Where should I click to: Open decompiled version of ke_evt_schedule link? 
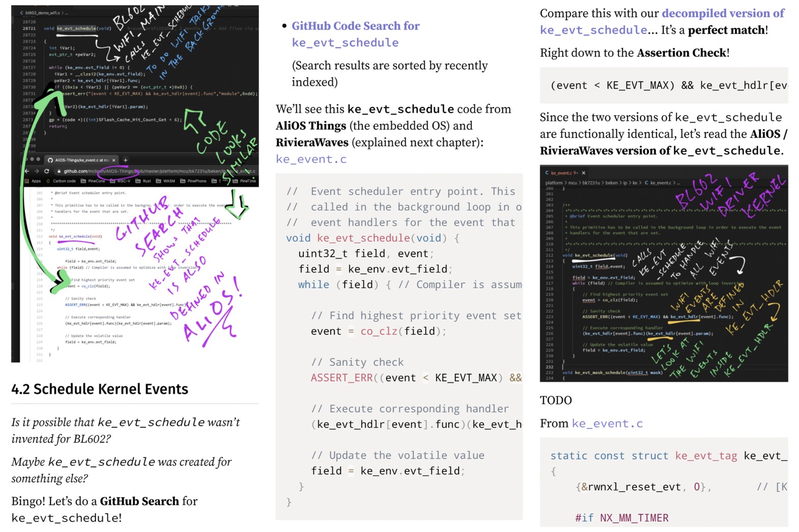722,14
